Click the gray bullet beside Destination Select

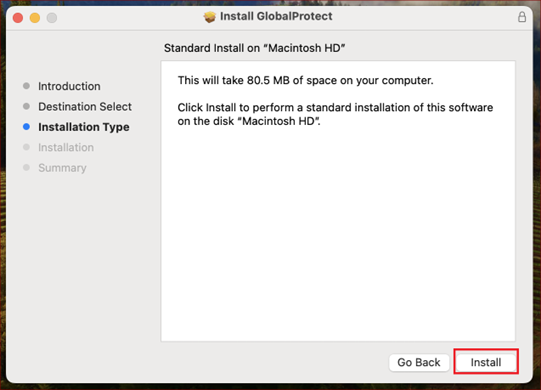coord(26,106)
